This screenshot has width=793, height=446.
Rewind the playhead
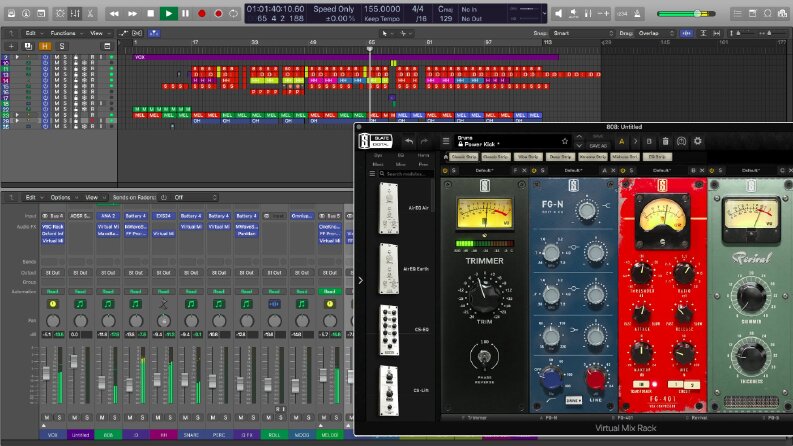point(114,14)
